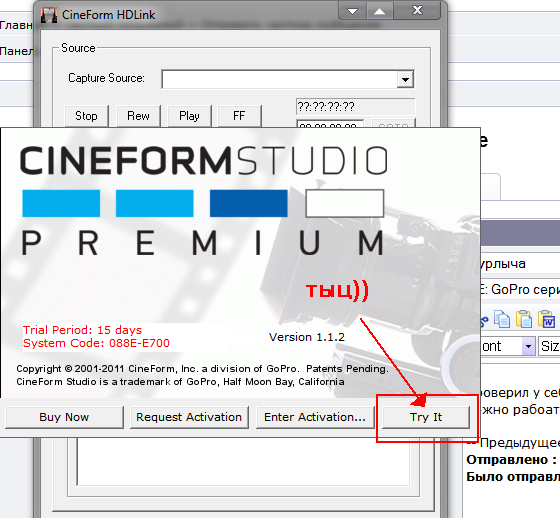Click the System Code: 088E-E700 text
This screenshot has height=518, width=560.
tap(96, 343)
